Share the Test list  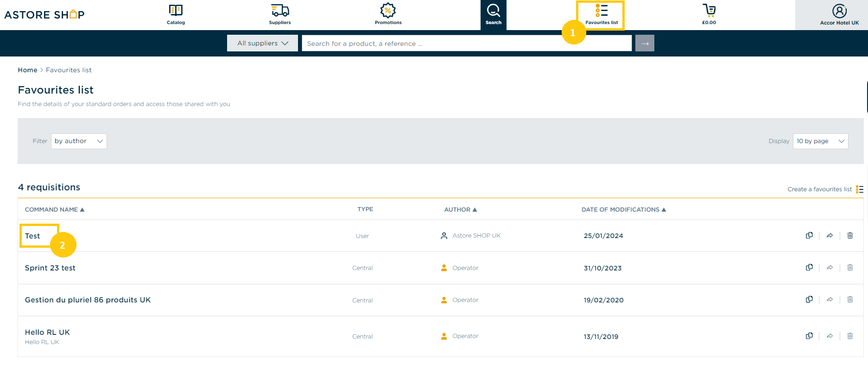coord(830,235)
